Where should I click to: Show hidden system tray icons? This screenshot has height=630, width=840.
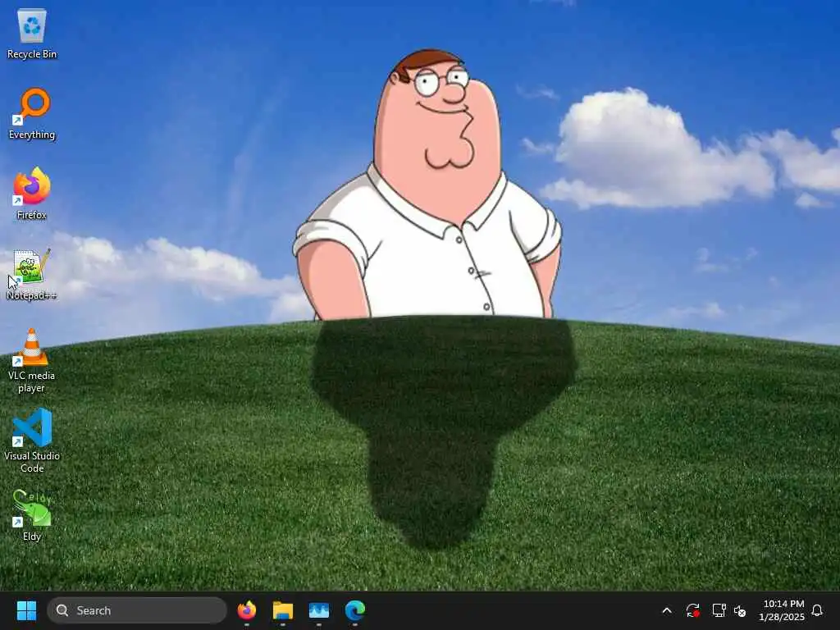click(x=667, y=610)
